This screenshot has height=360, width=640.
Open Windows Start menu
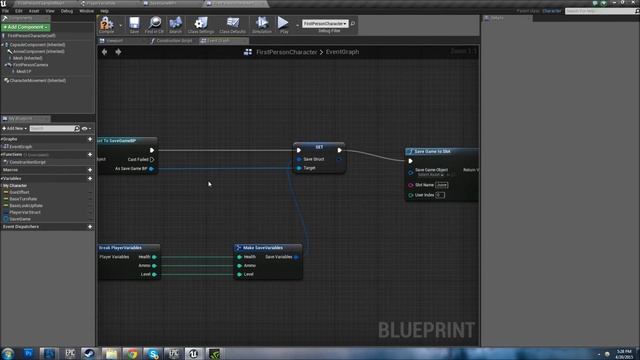click(x=8, y=353)
